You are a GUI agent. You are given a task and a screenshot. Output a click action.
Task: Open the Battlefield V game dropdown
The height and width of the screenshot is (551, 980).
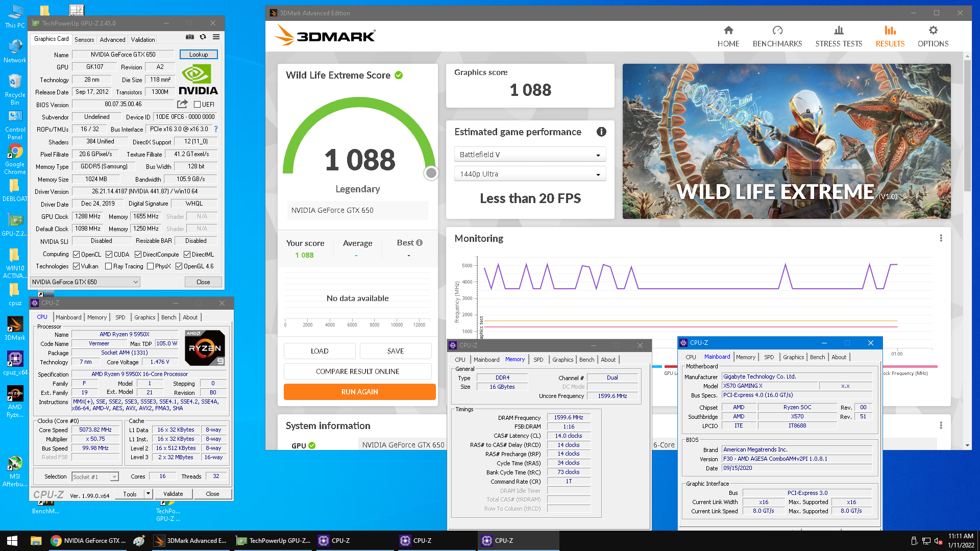pyautogui.click(x=530, y=155)
